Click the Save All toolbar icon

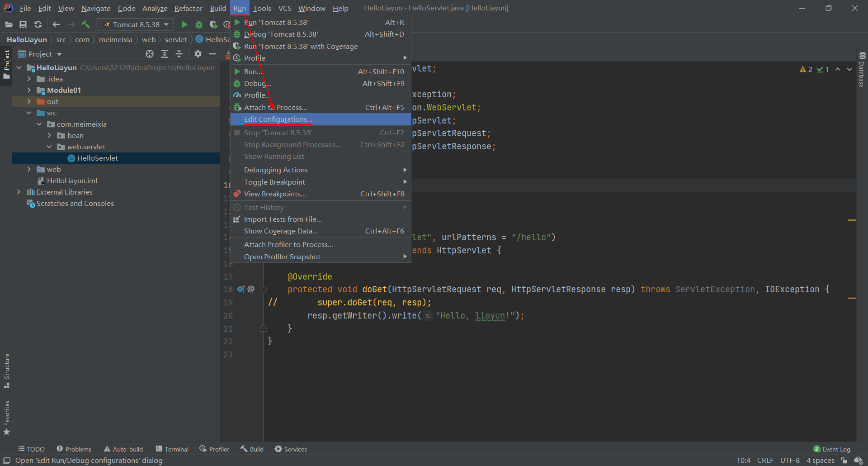[23, 24]
